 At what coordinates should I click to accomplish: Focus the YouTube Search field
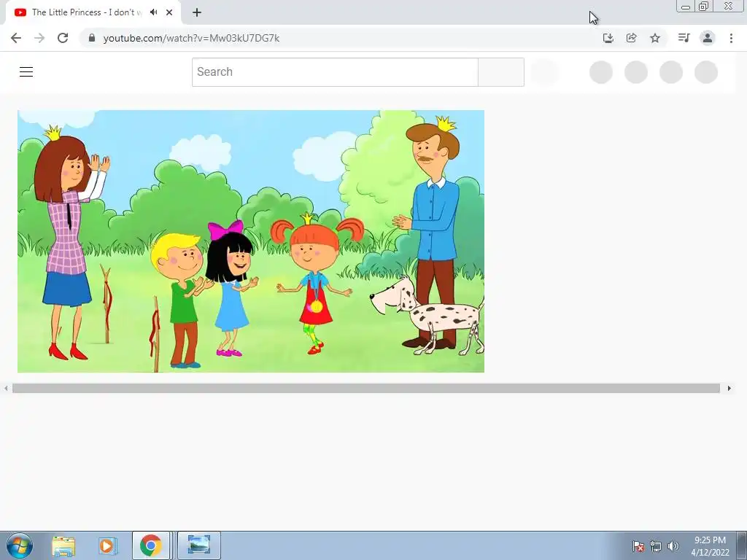tap(335, 72)
